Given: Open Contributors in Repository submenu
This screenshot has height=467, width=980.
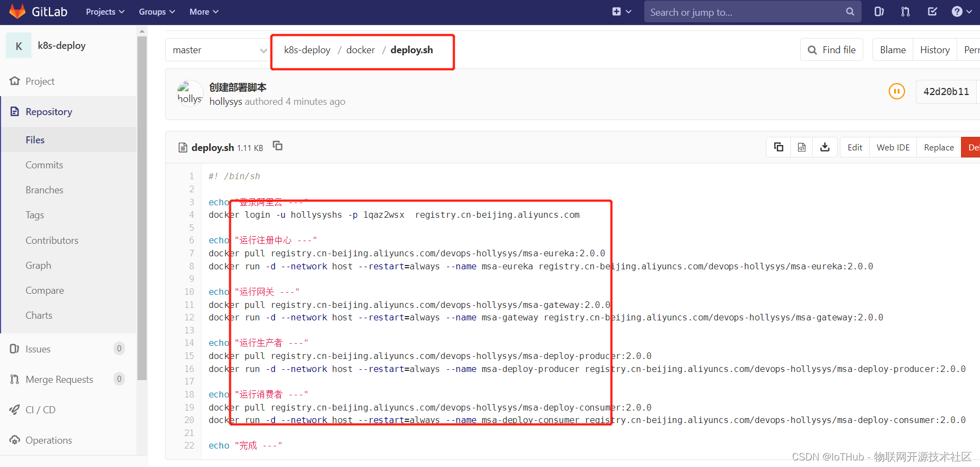Looking at the screenshot, I should (52, 240).
